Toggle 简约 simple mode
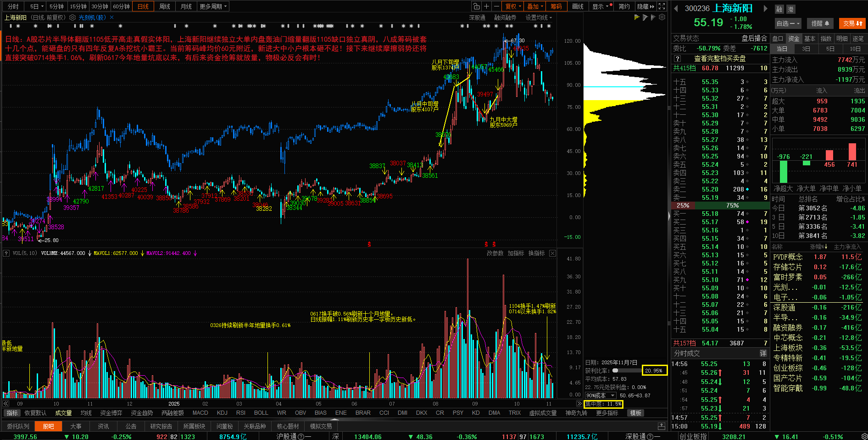 [x=624, y=6]
